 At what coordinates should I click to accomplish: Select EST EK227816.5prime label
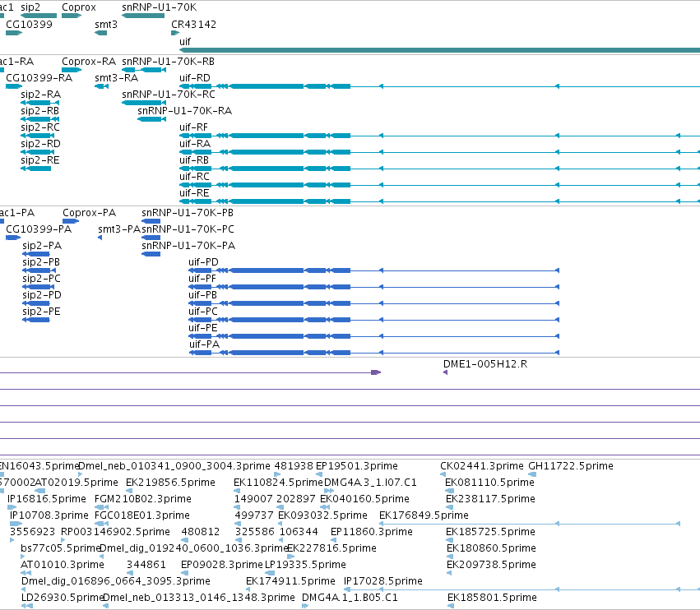[x=332, y=548]
